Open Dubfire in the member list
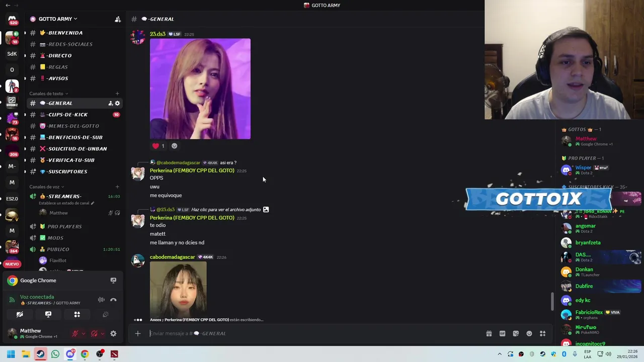The height and width of the screenshot is (362, 644). click(601, 287)
